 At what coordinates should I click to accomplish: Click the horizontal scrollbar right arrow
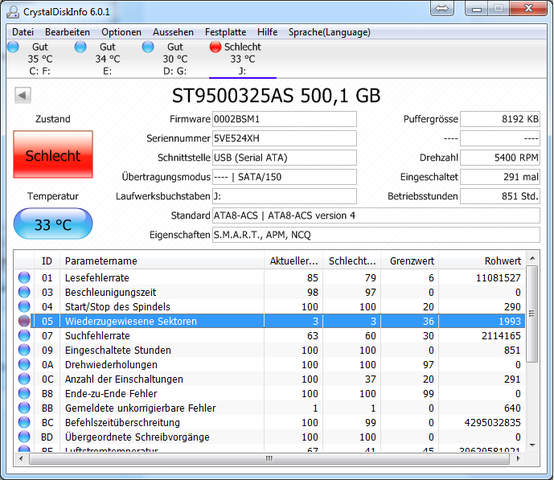click(x=518, y=459)
